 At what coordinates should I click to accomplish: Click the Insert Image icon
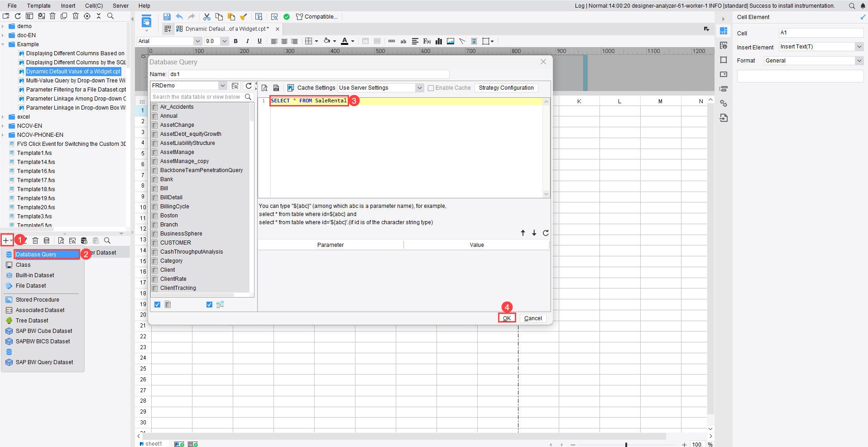point(451,41)
